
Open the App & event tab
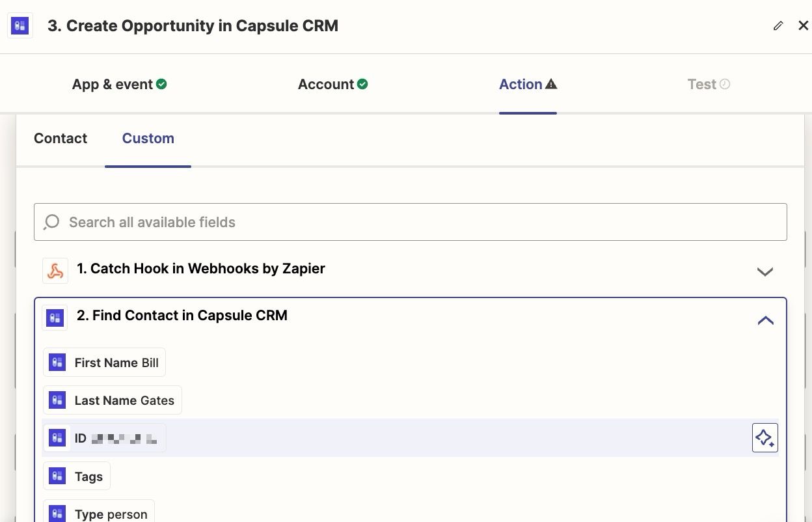coord(119,84)
